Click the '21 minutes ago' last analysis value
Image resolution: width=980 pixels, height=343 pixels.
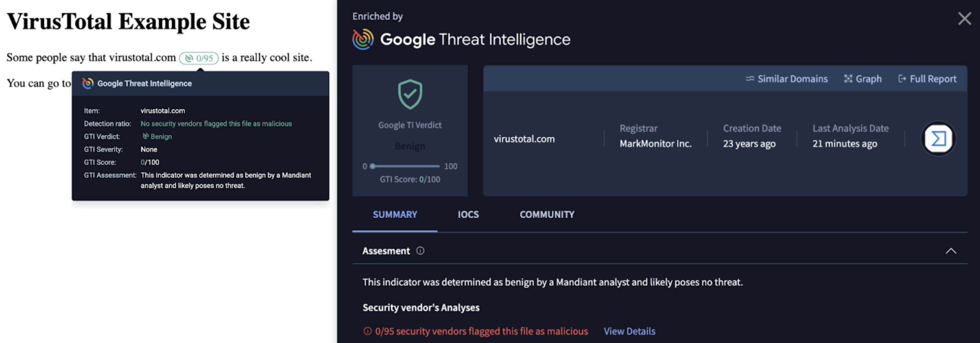point(845,144)
